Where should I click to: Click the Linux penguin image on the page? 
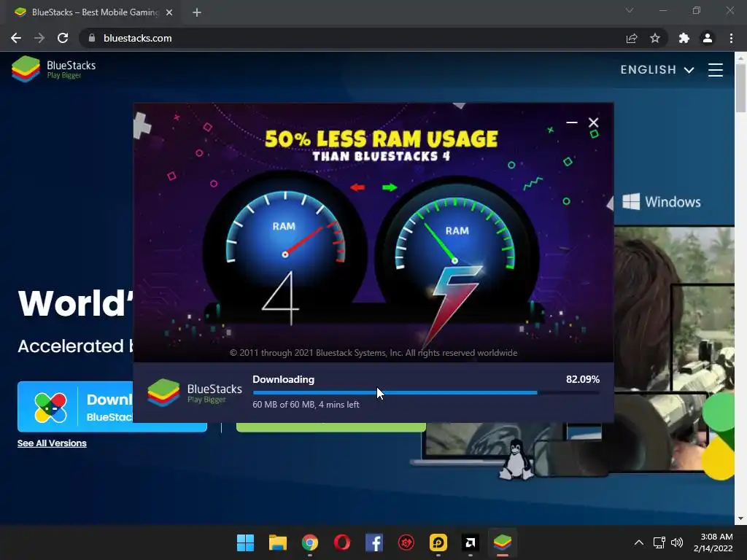click(x=516, y=460)
